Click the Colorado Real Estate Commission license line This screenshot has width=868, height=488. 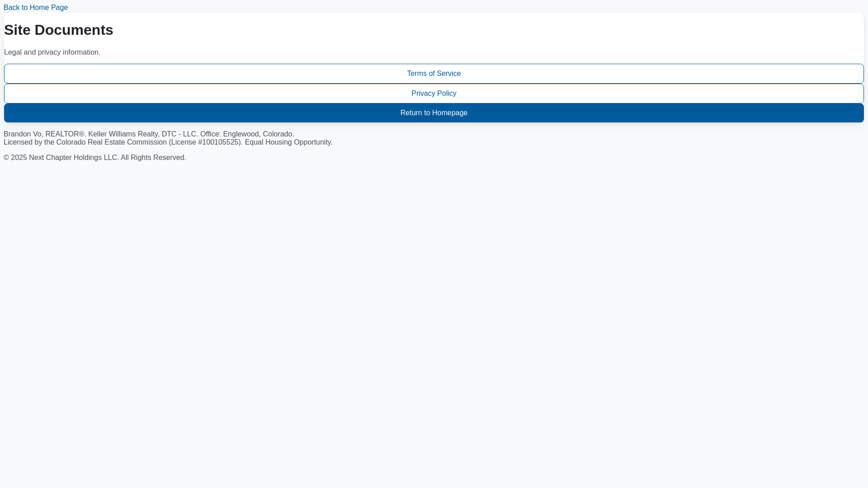tap(168, 142)
